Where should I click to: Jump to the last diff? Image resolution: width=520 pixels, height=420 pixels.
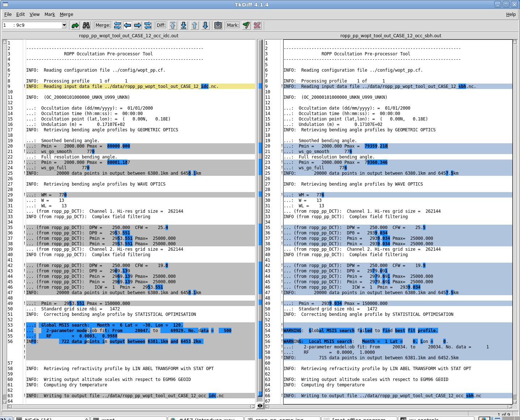184,25
